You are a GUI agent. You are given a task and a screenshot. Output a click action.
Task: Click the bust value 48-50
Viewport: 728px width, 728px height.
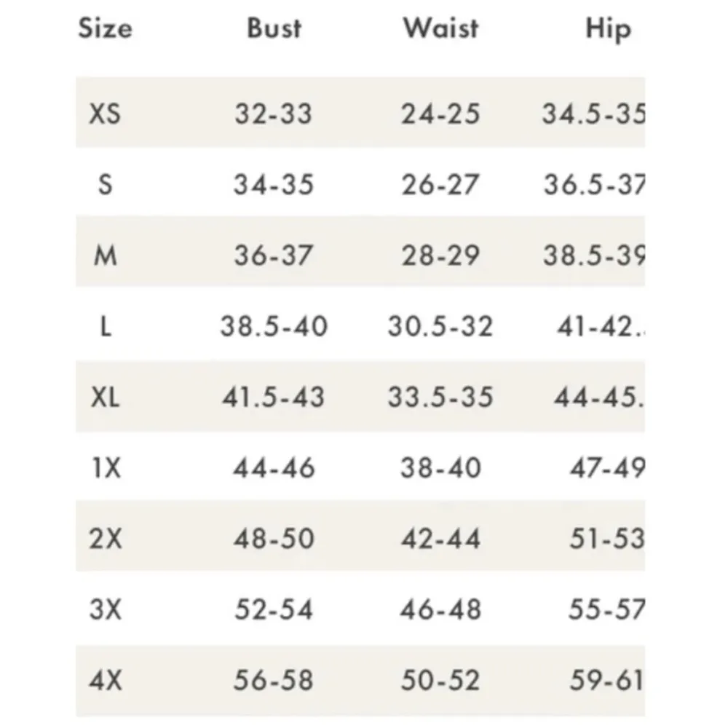[x=274, y=539]
